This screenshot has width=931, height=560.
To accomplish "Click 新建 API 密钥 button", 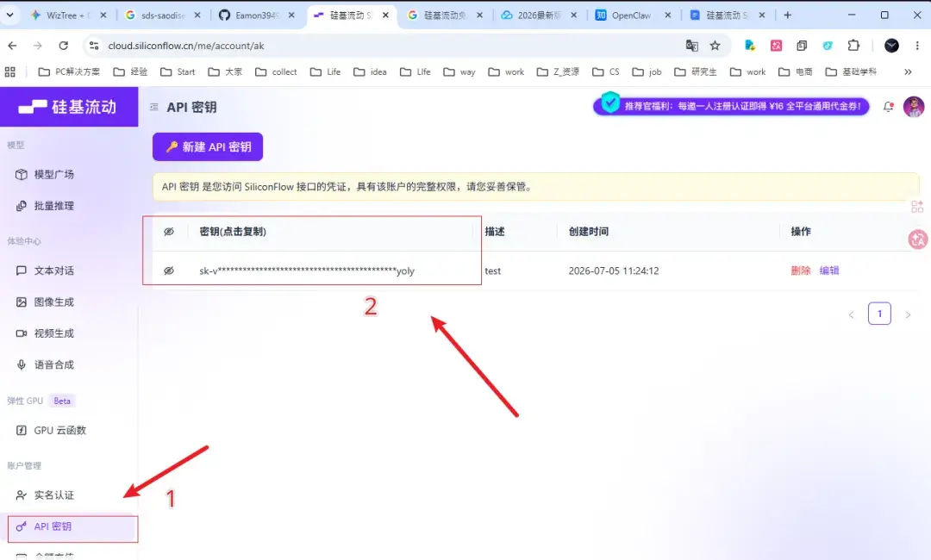I will point(208,146).
